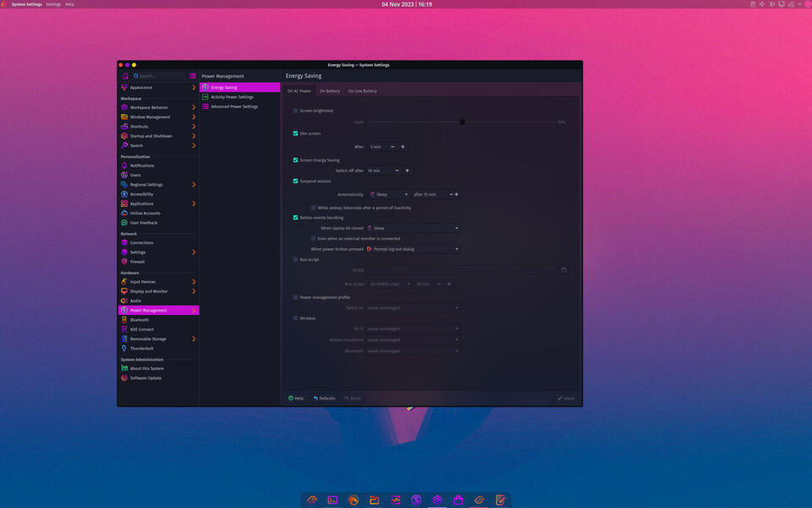Click the Startup and Shutdown icon

(124, 135)
